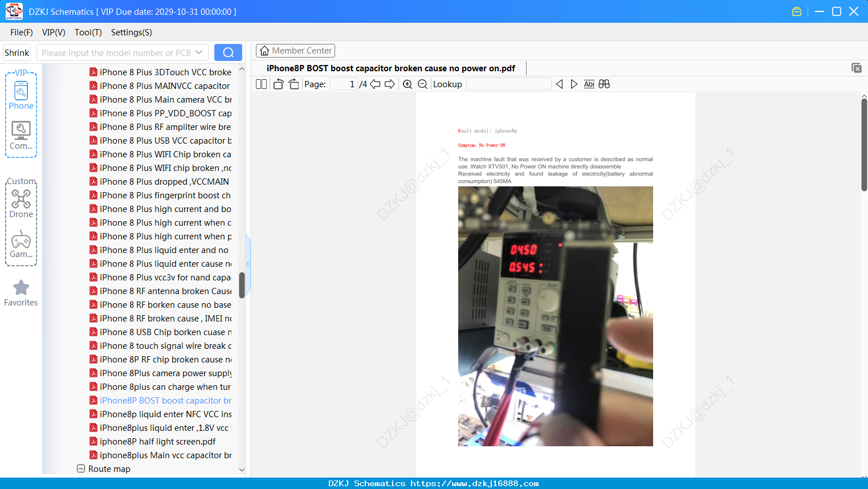Select the iPhone8P BOST boost capacitor PDF tab
The height and width of the screenshot is (489, 868).
pyautogui.click(x=391, y=68)
